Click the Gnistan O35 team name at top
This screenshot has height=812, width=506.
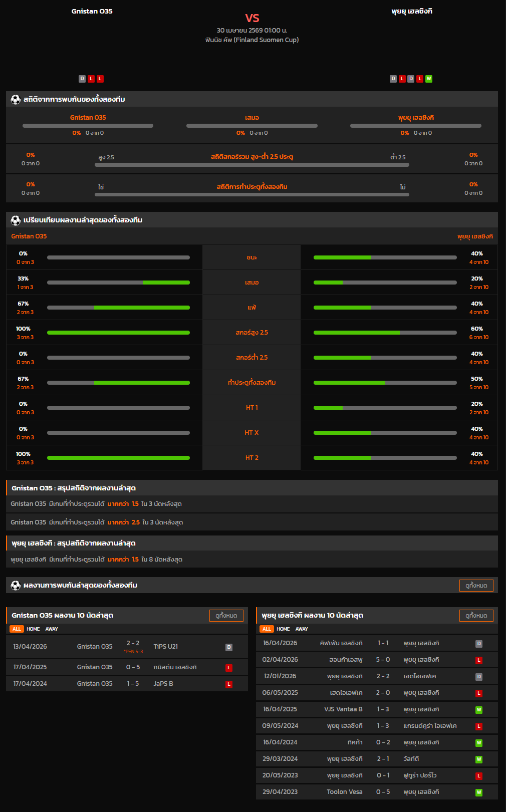92,11
